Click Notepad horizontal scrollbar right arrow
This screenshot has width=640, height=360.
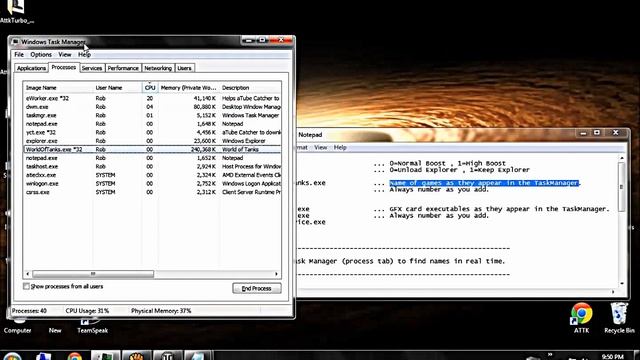click(x=613, y=291)
